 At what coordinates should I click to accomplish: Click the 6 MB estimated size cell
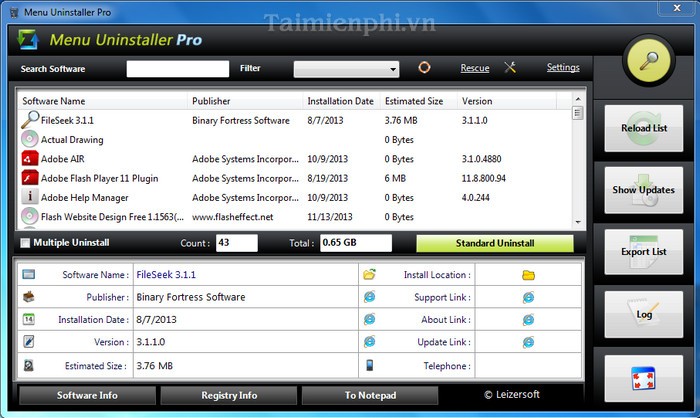pos(395,178)
